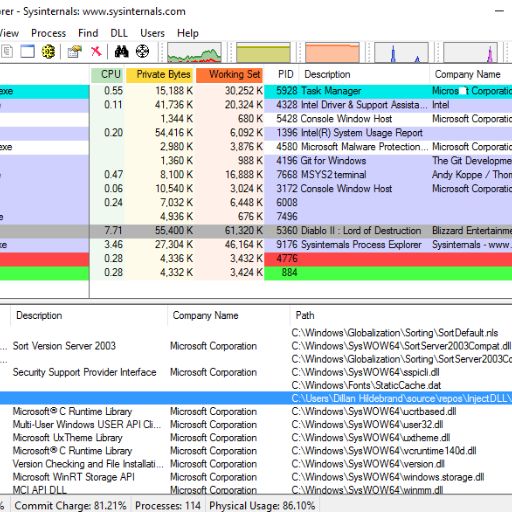
Task: Open the View menu
Action: click(x=9, y=33)
